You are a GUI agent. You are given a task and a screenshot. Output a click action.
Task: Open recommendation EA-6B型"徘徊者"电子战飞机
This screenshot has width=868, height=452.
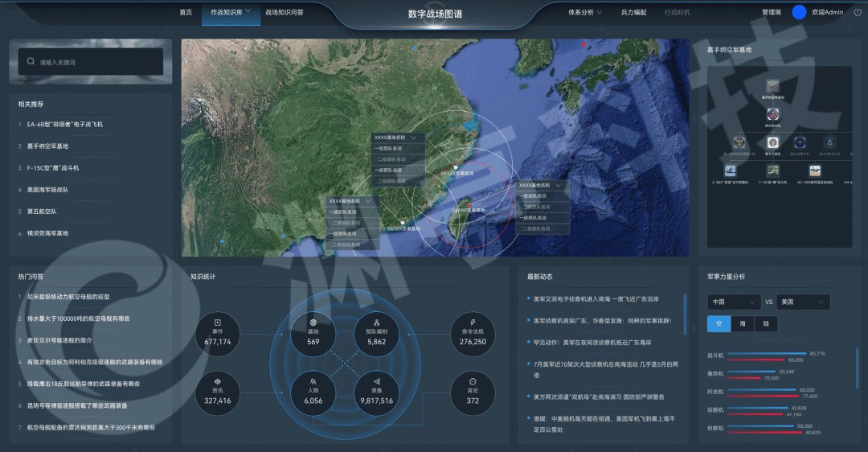(x=65, y=124)
